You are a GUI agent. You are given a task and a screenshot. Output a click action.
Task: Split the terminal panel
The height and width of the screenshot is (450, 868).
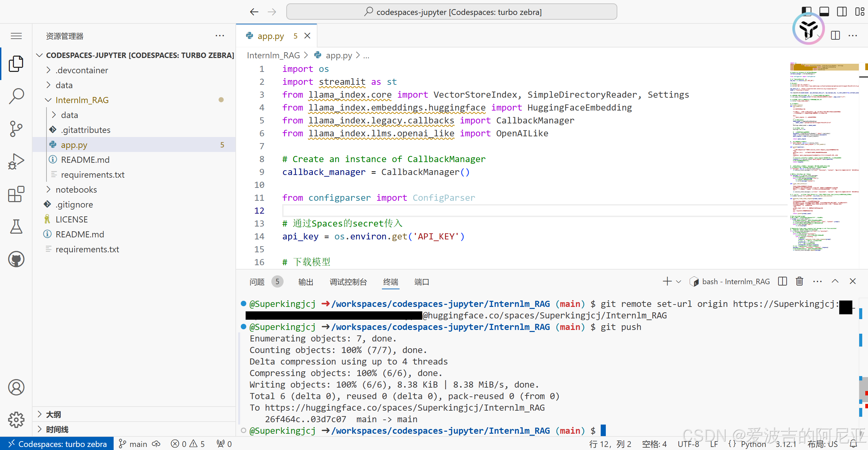point(783,281)
